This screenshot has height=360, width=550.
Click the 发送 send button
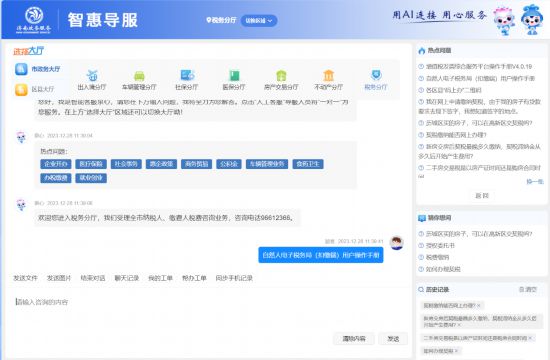(393, 339)
